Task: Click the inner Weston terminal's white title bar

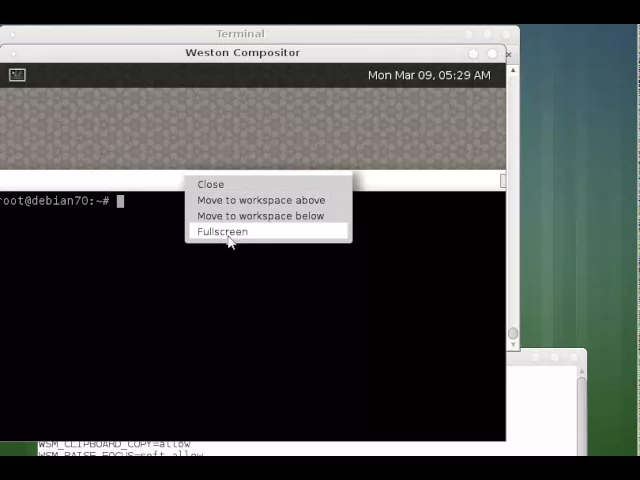Action: click(92, 180)
